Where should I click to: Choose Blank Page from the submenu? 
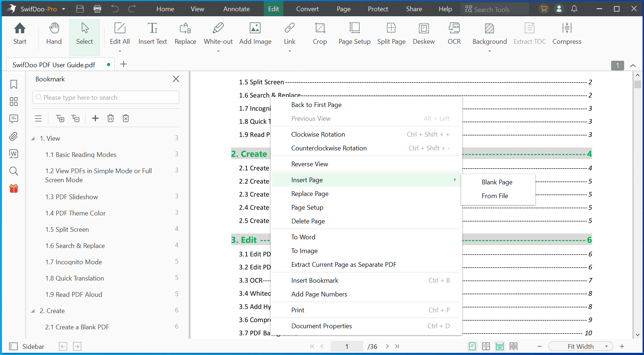point(498,182)
